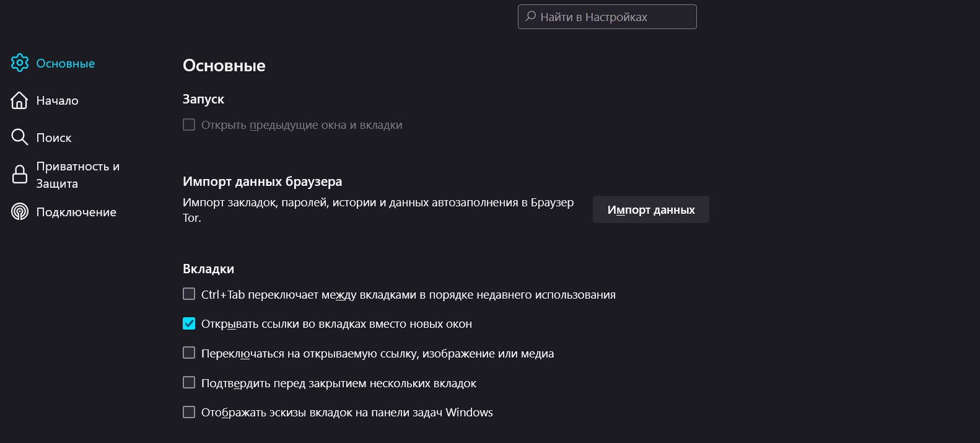Click the gear icon for Основные
Image resolution: width=980 pixels, height=443 pixels.
click(x=20, y=63)
